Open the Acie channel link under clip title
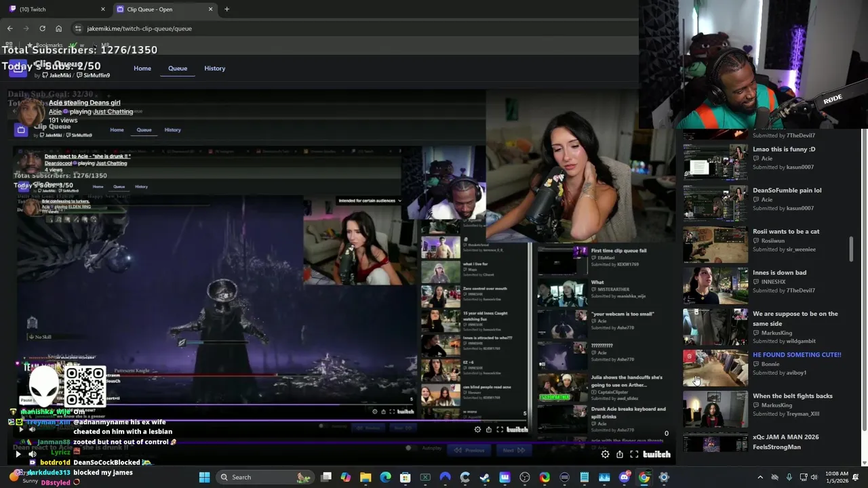 tap(55, 111)
